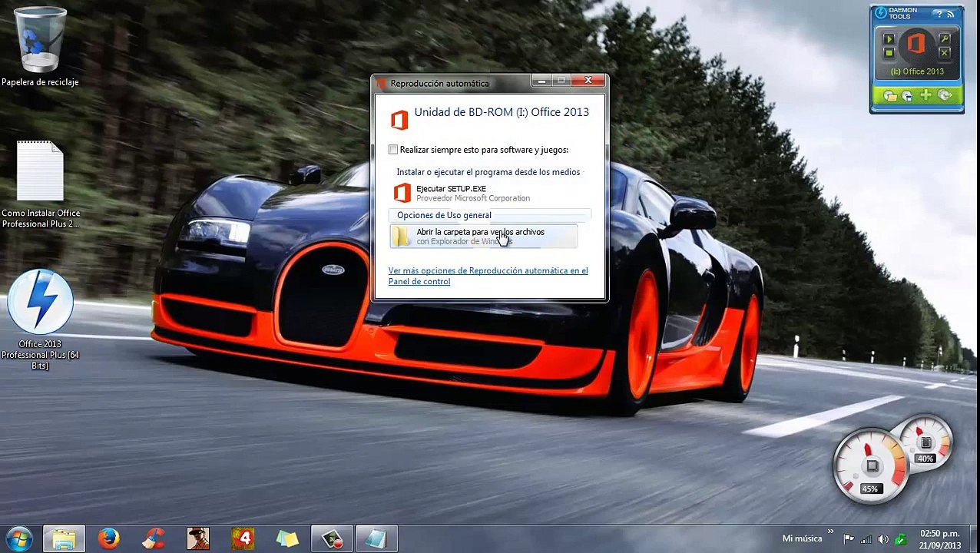The height and width of the screenshot is (553, 980).
Task: Minimize the Reproducción automática dialog
Action: pos(542,80)
